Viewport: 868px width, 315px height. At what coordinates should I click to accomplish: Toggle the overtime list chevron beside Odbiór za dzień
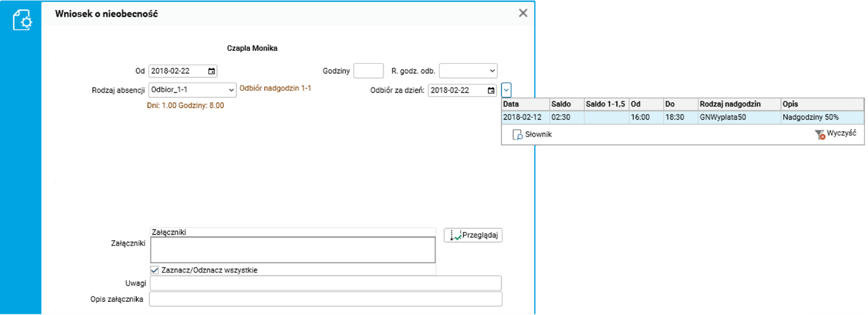click(x=506, y=90)
